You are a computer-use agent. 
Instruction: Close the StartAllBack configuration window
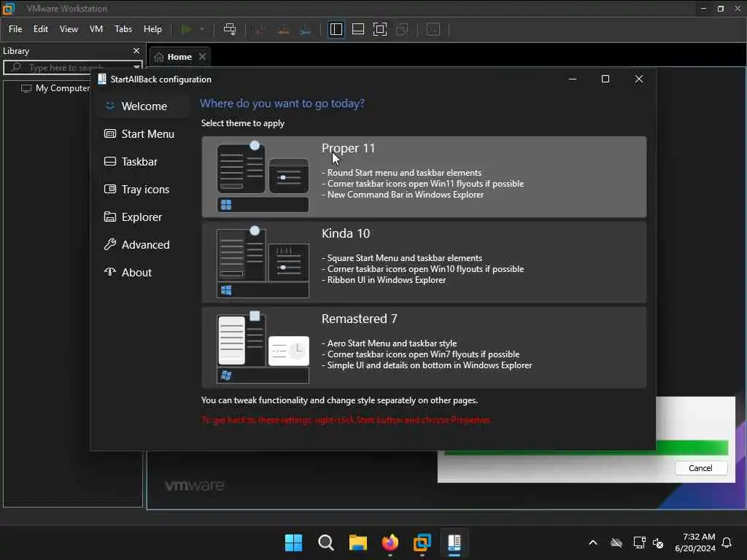(639, 79)
